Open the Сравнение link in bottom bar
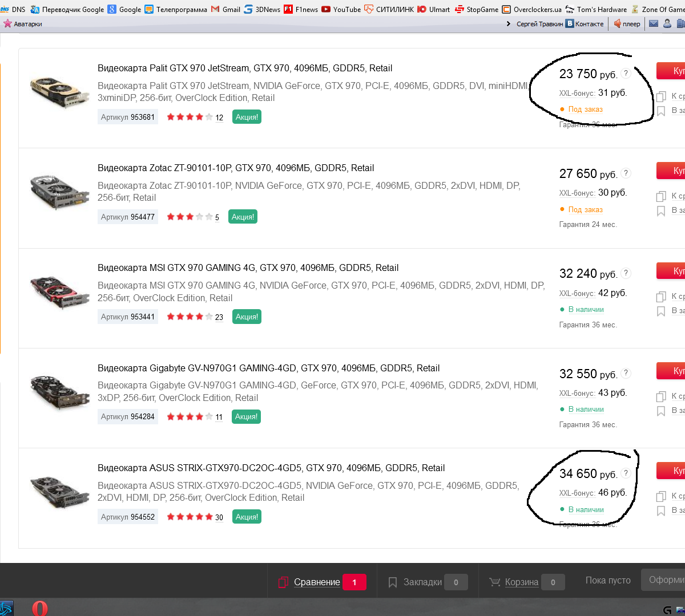This screenshot has width=685, height=616. [x=317, y=582]
